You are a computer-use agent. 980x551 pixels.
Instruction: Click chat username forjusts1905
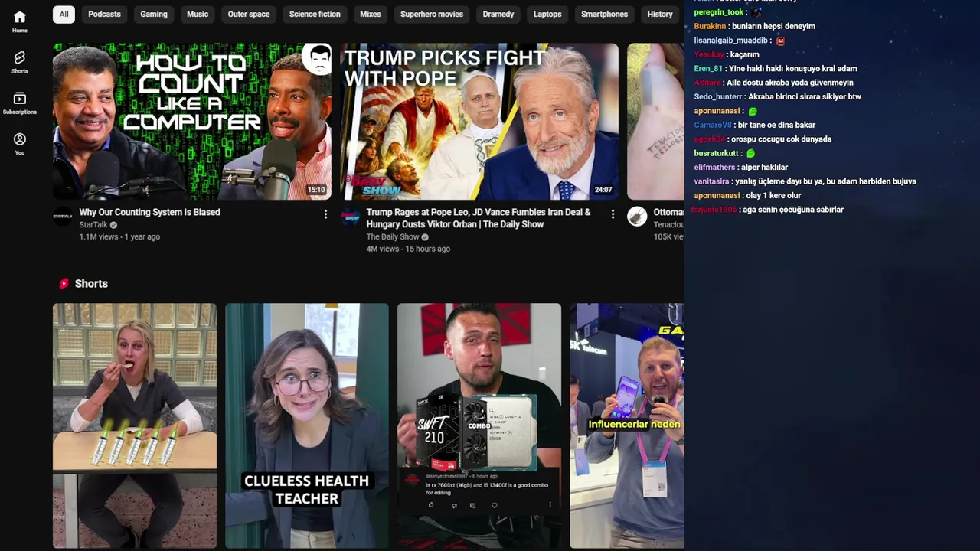click(714, 210)
